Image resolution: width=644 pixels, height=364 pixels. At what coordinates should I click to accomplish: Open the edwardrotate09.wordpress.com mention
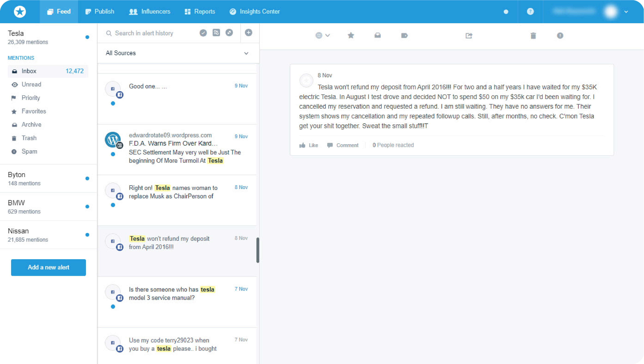coord(177,150)
